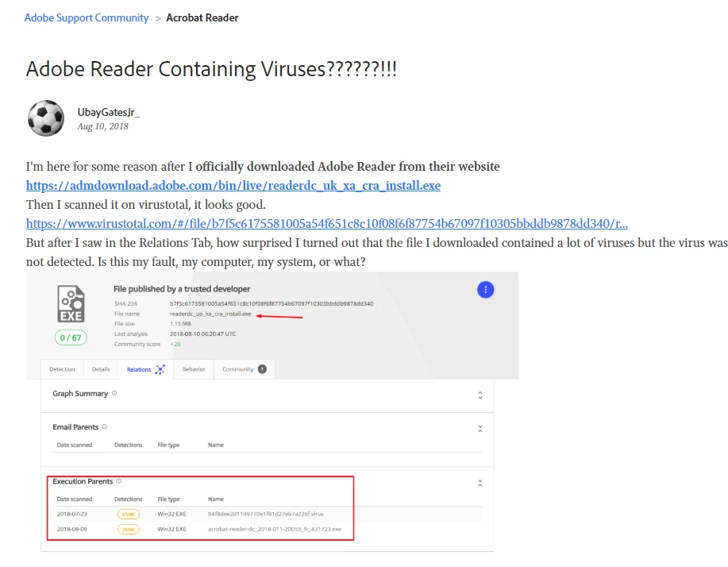The height and width of the screenshot is (567, 728).
Task: Click the Name column header under Email Parents
Action: 216,445
